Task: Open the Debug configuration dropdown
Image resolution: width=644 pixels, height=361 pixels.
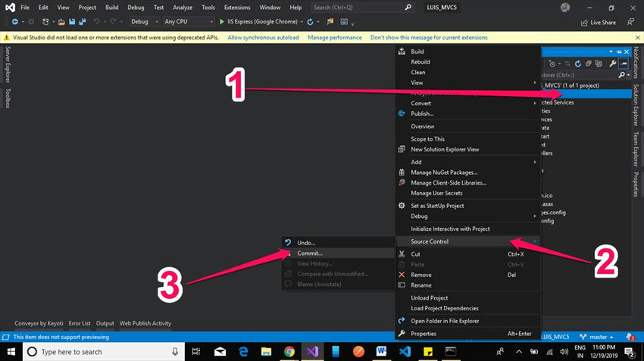Action: pos(144,22)
